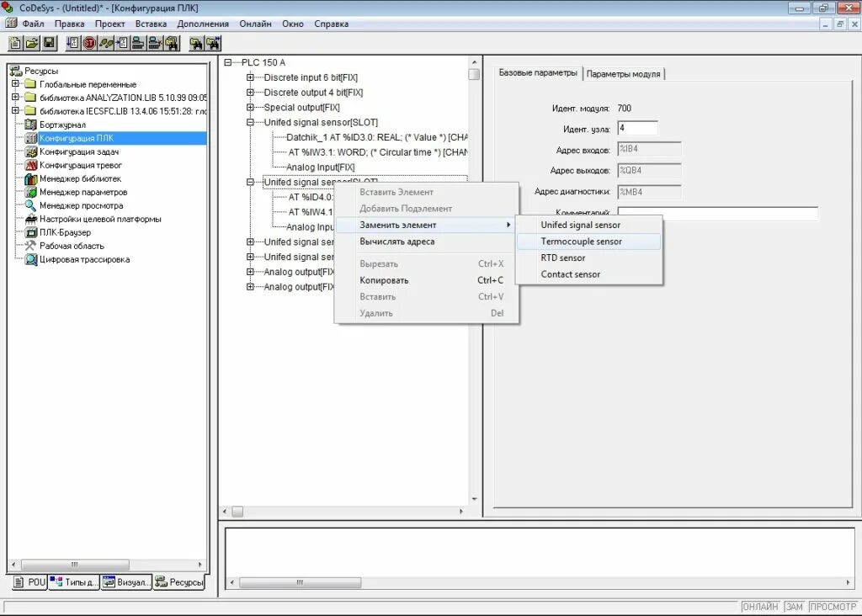Click the Идент. узла input field
The width and height of the screenshot is (862, 616).
(638, 128)
